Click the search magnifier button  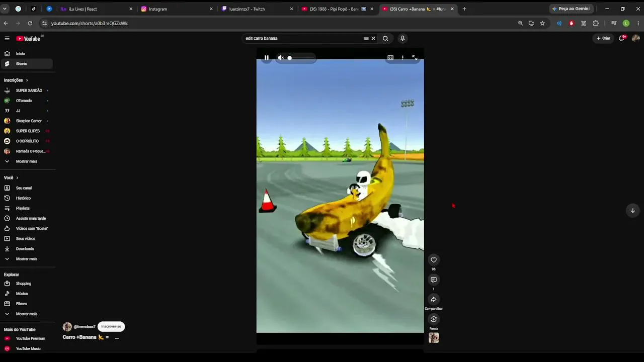(x=385, y=38)
